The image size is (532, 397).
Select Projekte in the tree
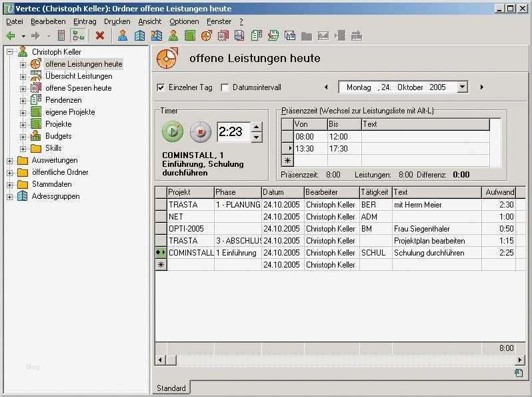(59, 124)
